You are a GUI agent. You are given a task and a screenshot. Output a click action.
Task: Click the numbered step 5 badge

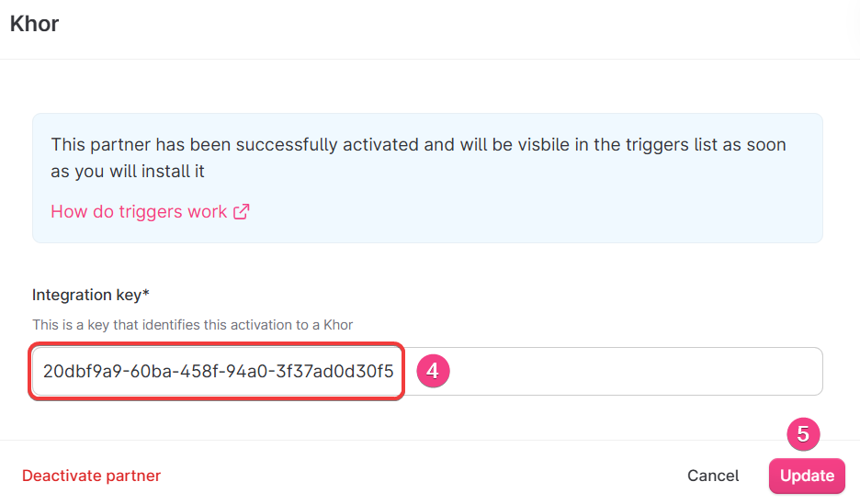(802, 434)
